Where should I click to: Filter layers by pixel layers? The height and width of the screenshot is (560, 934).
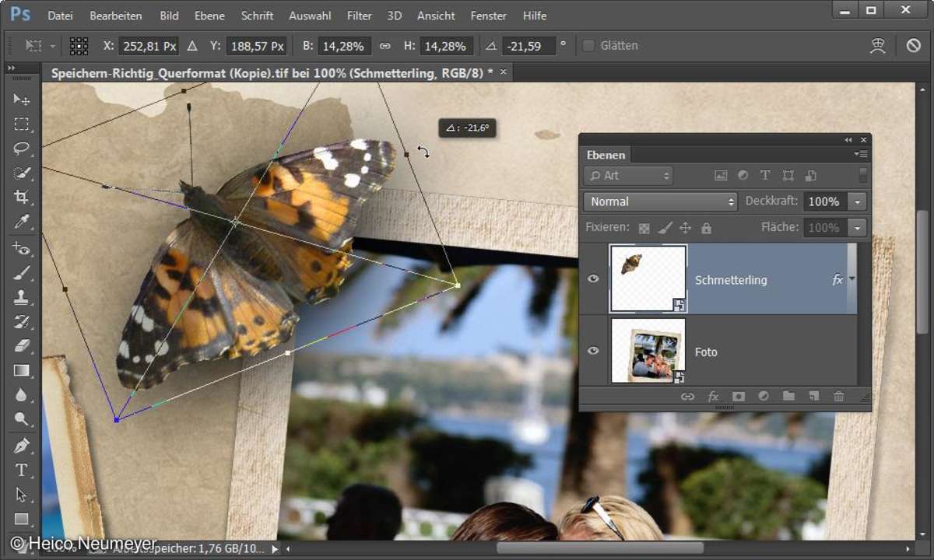[x=721, y=176]
